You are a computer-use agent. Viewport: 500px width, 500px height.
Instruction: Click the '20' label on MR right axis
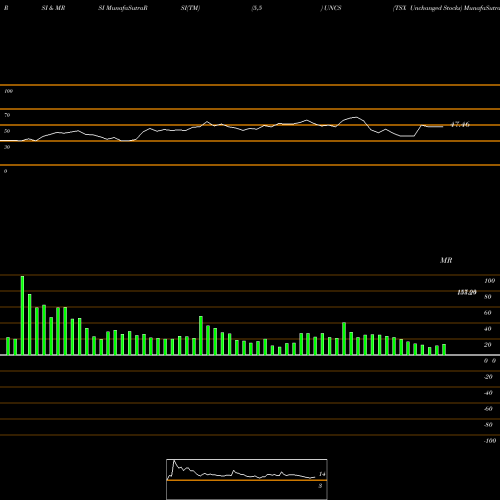click(x=488, y=345)
